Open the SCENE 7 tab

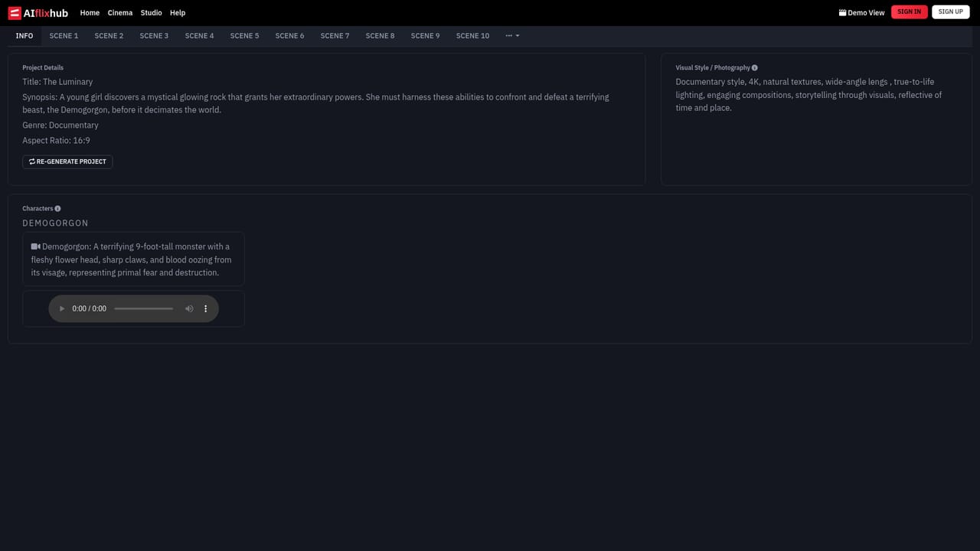[335, 36]
